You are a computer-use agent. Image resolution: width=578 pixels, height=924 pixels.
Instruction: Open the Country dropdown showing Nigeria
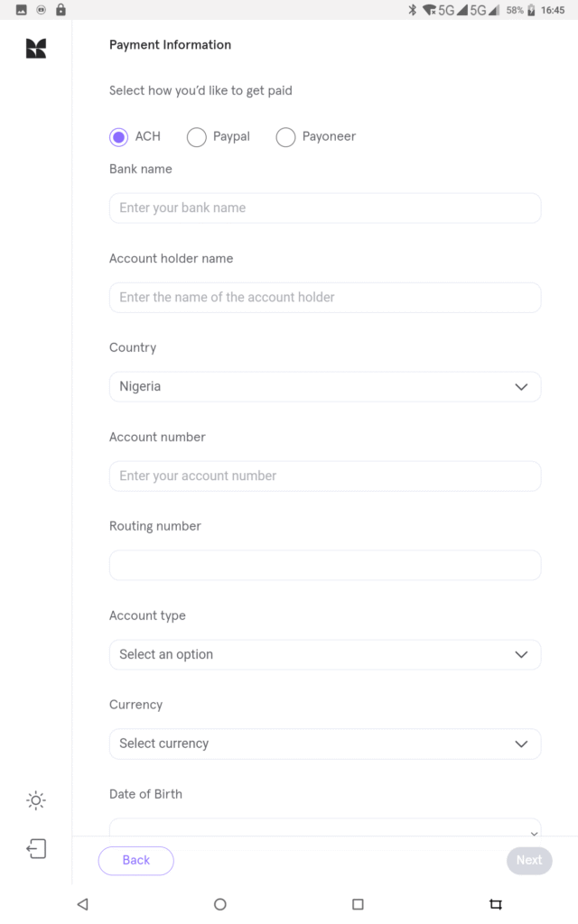pyautogui.click(x=325, y=386)
